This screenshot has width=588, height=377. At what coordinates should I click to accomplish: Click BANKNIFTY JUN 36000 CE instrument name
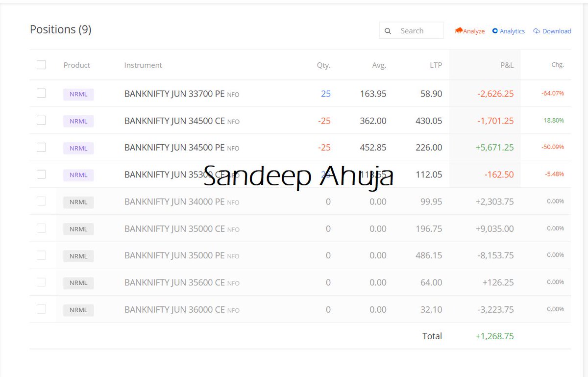pos(174,309)
